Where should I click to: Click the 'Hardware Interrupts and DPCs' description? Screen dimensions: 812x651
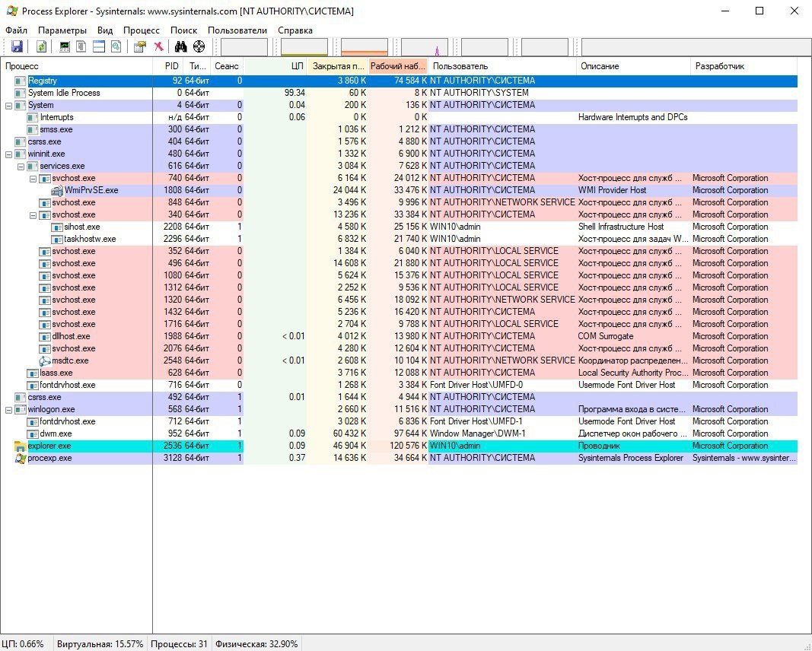coord(633,117)
